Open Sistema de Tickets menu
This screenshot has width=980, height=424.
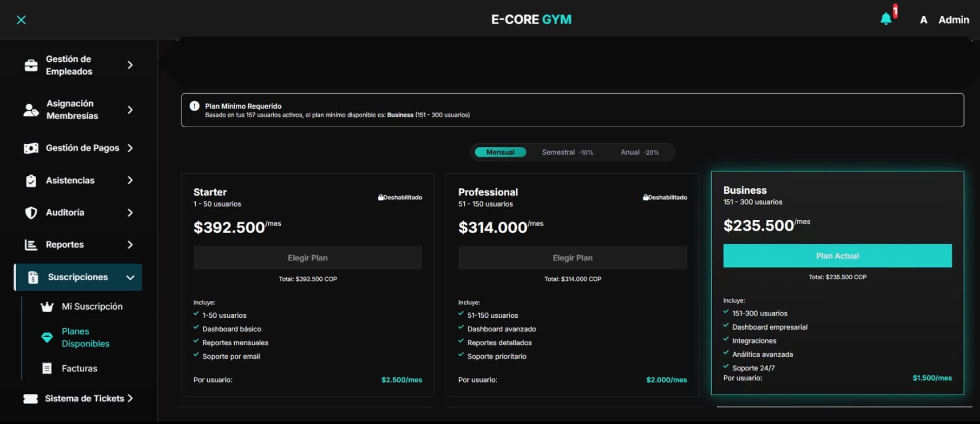point(85,398)
